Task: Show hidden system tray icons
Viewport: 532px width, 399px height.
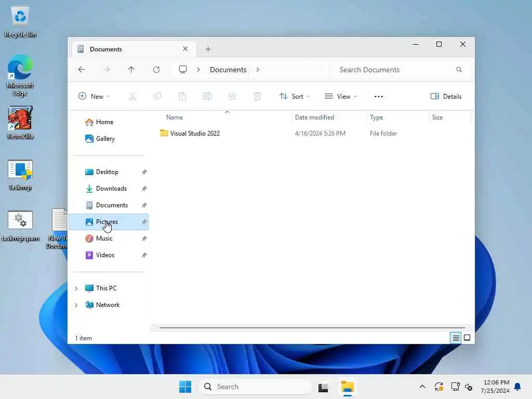Action: click(422, 387)
